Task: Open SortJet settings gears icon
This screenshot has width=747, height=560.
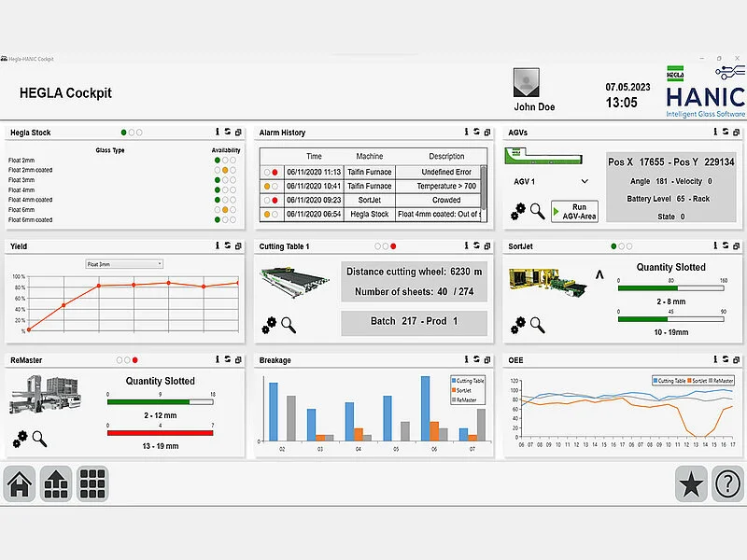Action: [x=518, y=325]
